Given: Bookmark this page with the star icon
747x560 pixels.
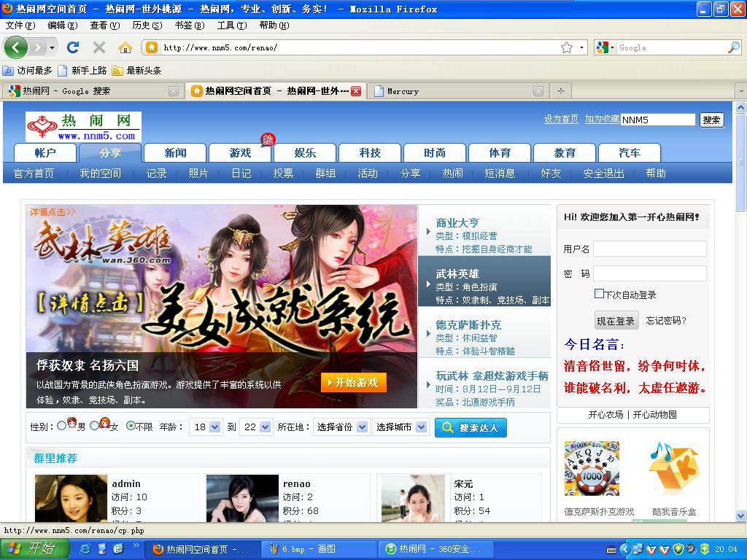Looking at the screenshot, I should [x=566, y=47].
